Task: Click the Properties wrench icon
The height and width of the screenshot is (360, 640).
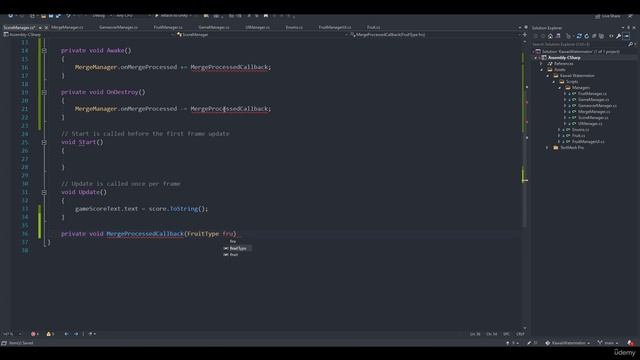Action: tap(619, 36)
